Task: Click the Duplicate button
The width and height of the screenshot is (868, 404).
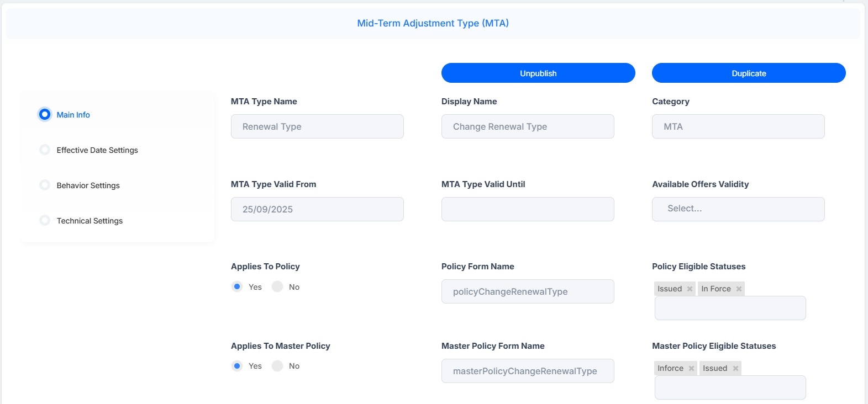Action: coord(749,73)
